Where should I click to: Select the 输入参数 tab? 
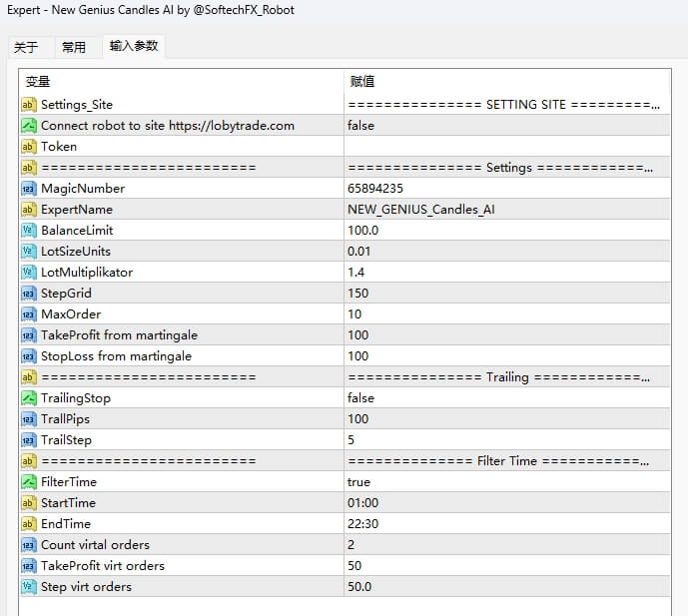point(133,46)
